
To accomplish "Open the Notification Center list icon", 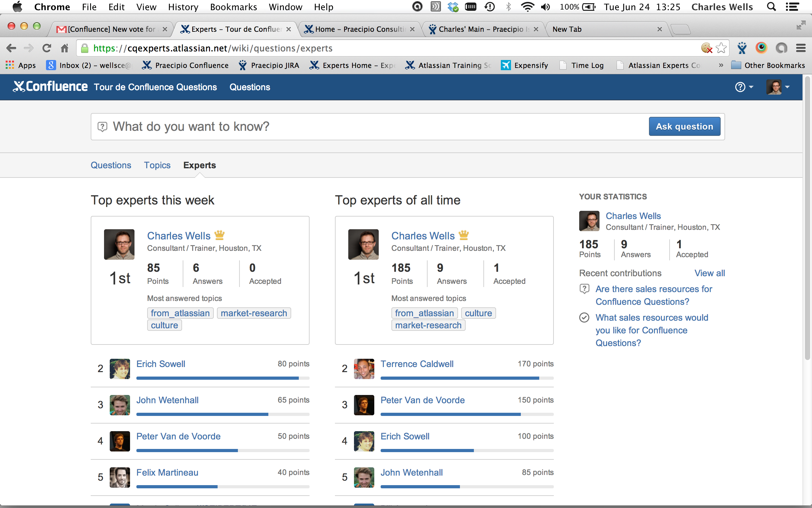I will (793, 7).
